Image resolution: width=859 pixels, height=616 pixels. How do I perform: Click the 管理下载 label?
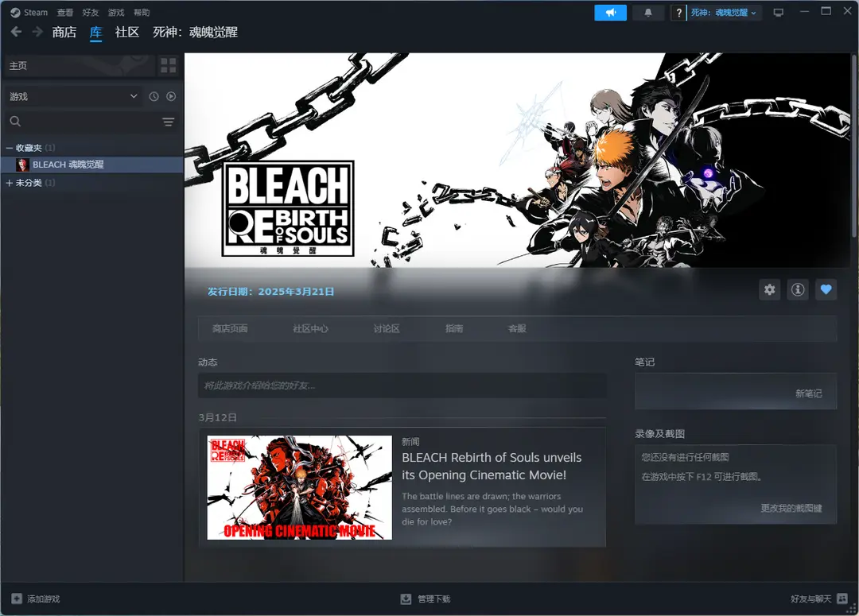434,599
